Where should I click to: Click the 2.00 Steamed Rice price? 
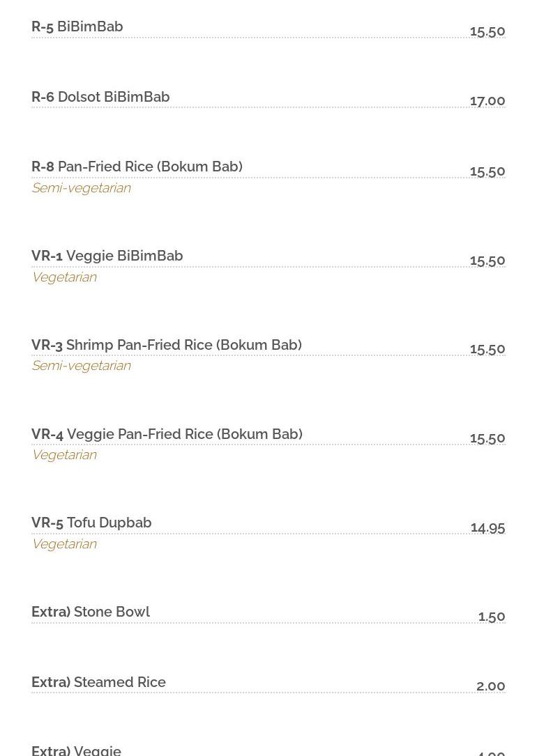click(490, 686)
